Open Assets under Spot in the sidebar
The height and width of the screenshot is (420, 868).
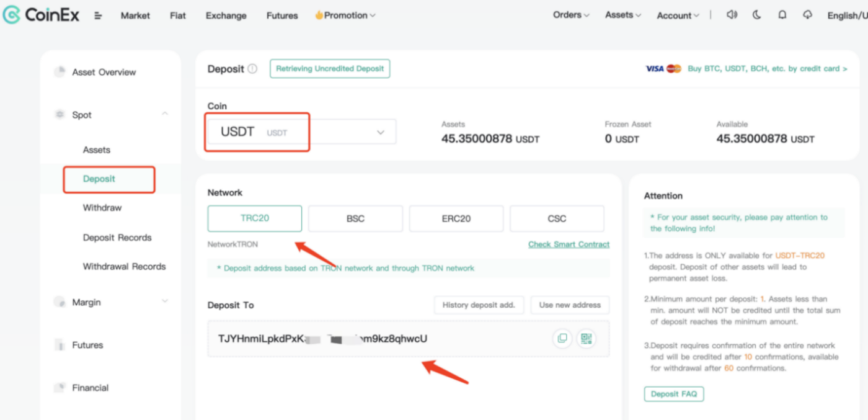pyautogui.click(x=97, y=150)
